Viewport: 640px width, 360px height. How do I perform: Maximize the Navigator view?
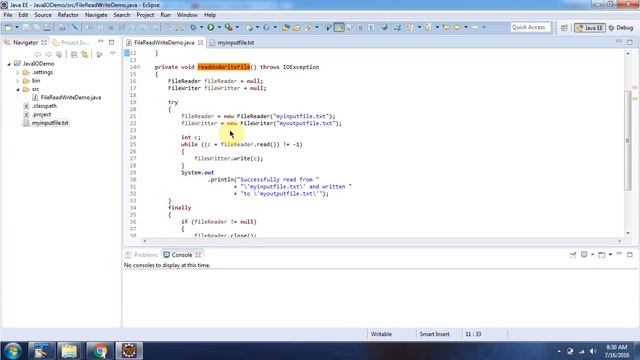(x=111, y=42)
